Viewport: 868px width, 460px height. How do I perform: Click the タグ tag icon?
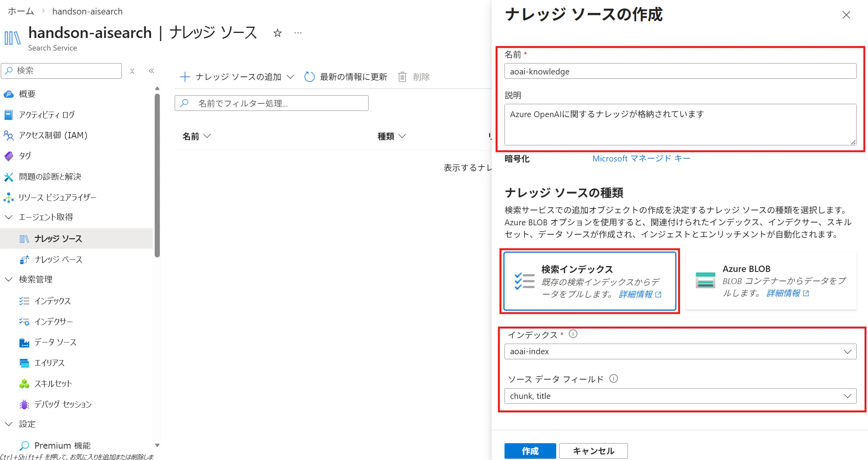click(x=9, y=156)
